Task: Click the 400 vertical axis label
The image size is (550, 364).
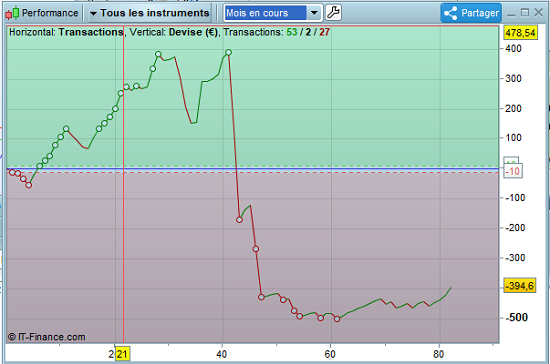Action: pos(513,49)
